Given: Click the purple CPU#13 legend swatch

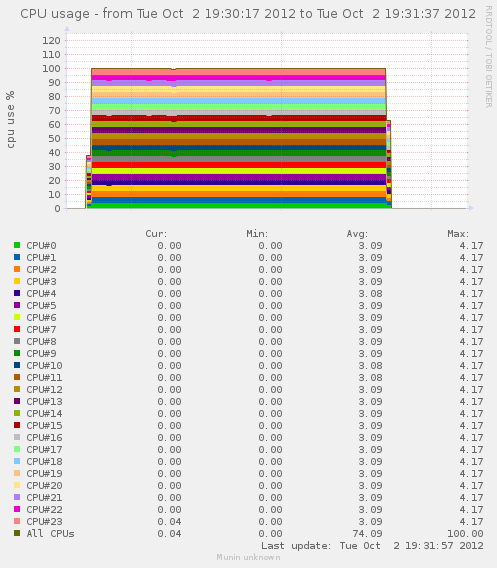Looking at the screenshot, I should pos(17,401).
